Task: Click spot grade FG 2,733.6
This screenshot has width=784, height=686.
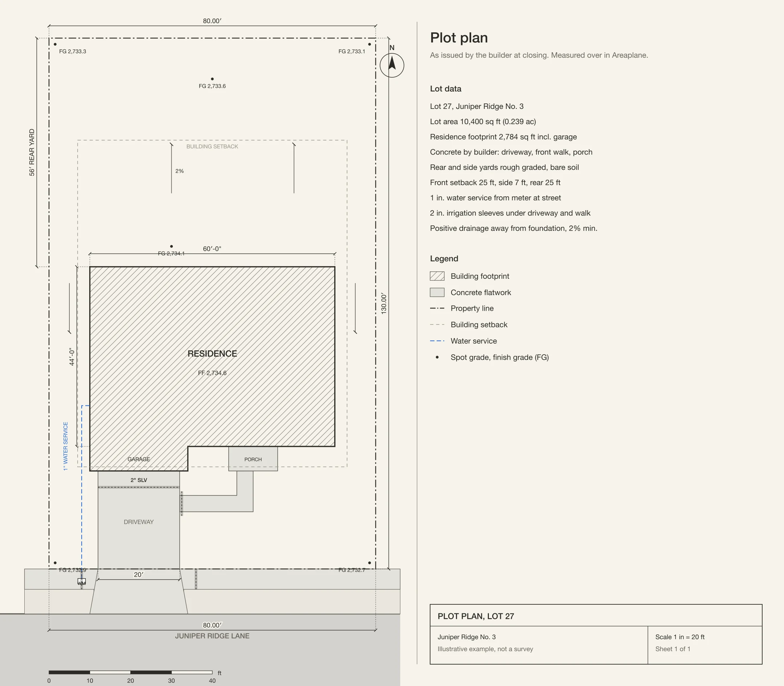Action: [212, 86]
